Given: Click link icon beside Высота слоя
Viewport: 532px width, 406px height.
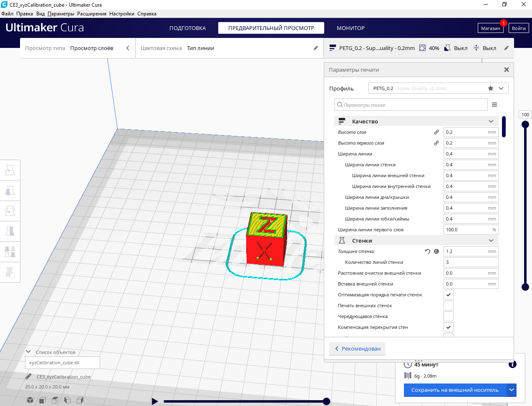Looking at the screenshot, I should tap(436, 132).
